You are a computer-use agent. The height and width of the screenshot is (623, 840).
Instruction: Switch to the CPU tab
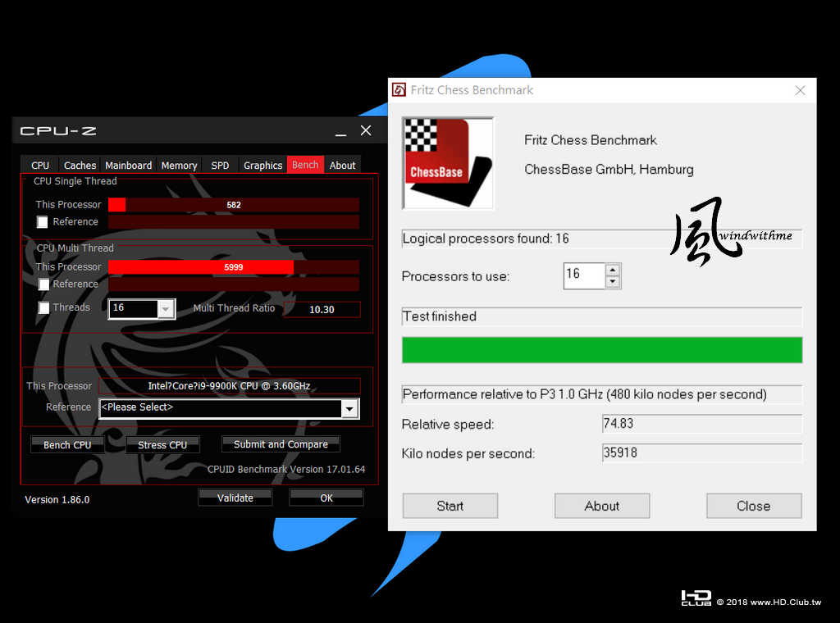pyautogui.click(x=39, y=166)
